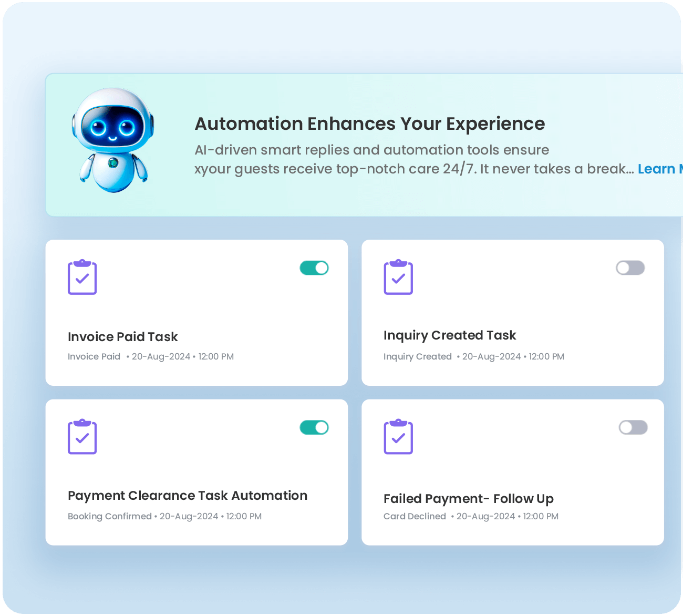The width and height of the screenshot is (683, 616).
Task: Click the robot mascot icon in banner
Action: tap(113, 140)
